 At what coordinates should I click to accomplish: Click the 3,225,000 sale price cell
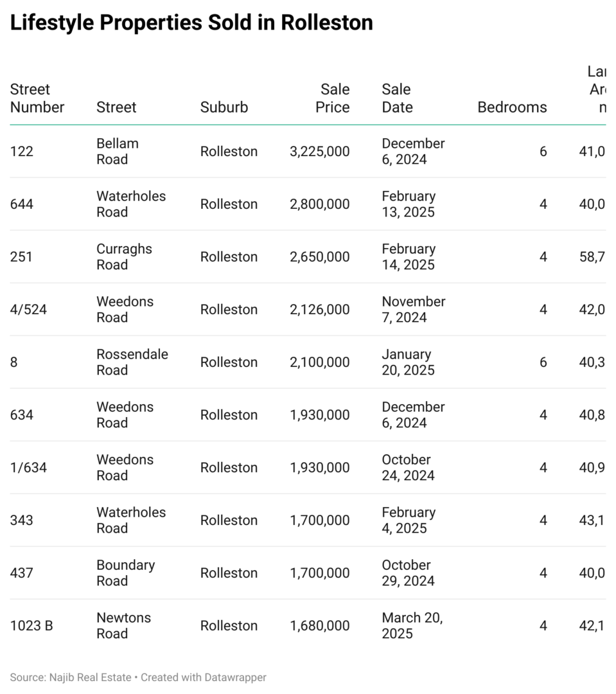pos(320,152)
